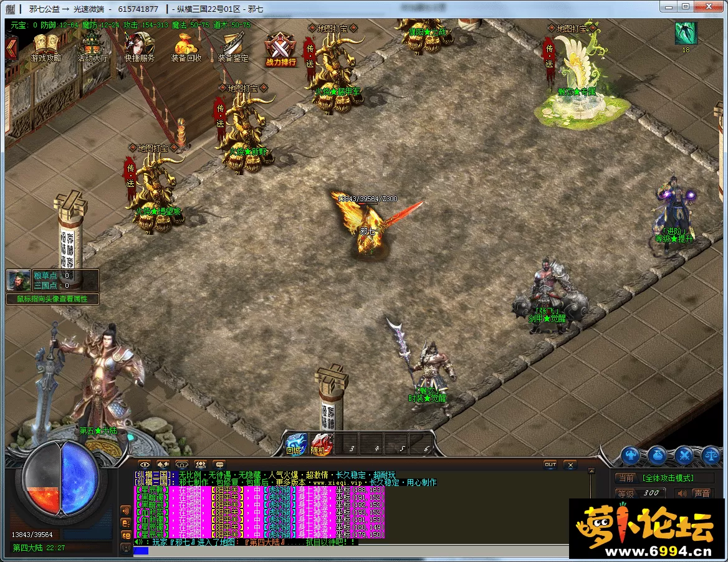Click the handshake trade chat icon
Viewport: 728px width, 562px height.
163,464
